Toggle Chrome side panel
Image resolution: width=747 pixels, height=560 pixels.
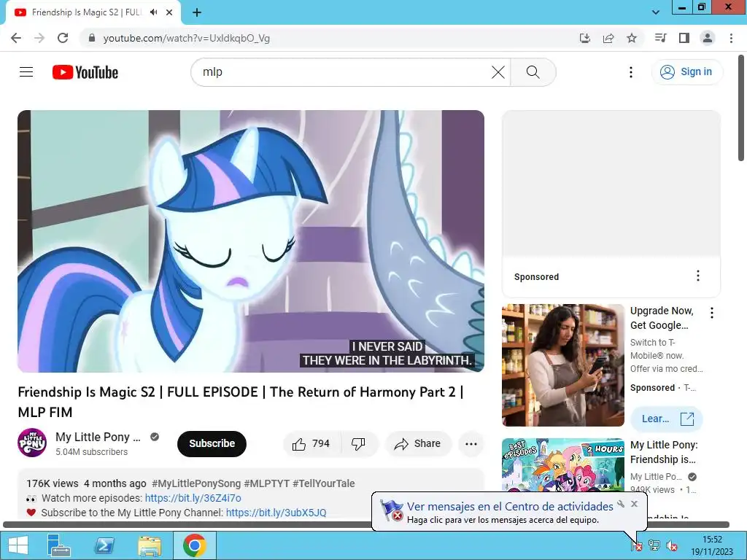[684, 38]
